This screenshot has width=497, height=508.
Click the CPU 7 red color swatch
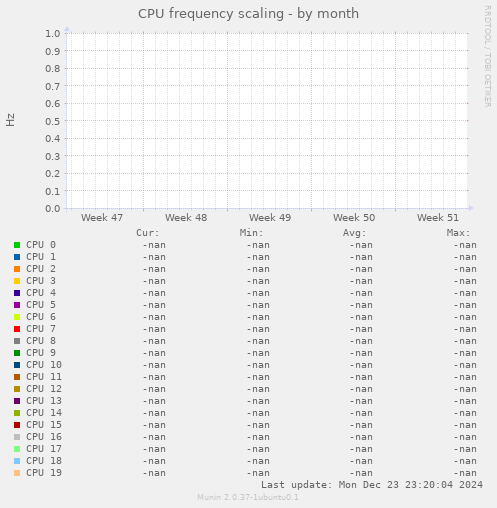(x=17, y=329)
